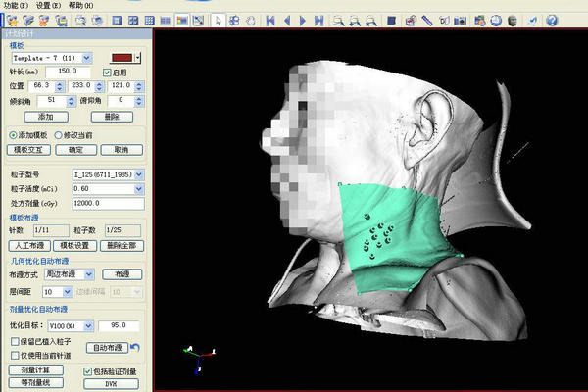Activate the hand pan tool

pyautogui.click(x=253, y=19)
